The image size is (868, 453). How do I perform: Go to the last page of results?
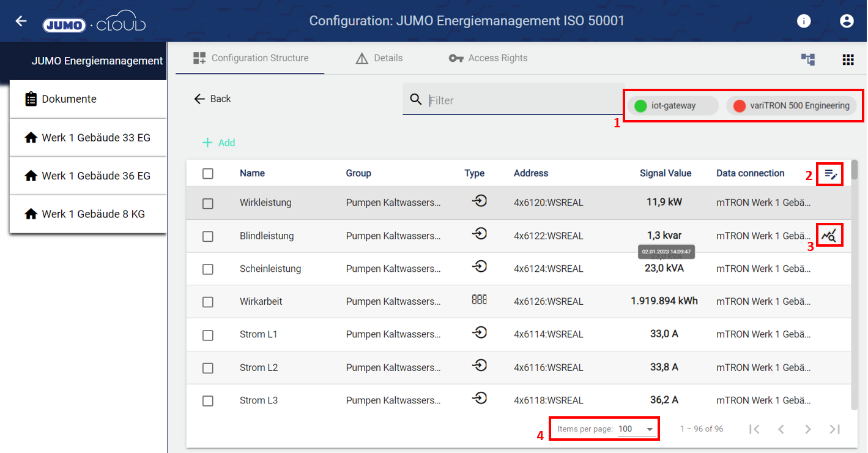pyautogui.click(x=834, y=429)
